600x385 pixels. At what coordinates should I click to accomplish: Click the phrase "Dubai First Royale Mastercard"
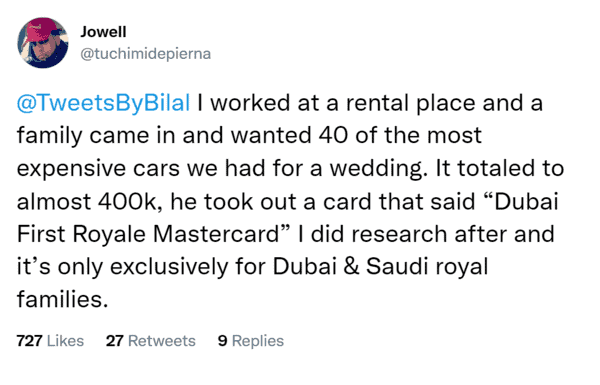point(287,217)
